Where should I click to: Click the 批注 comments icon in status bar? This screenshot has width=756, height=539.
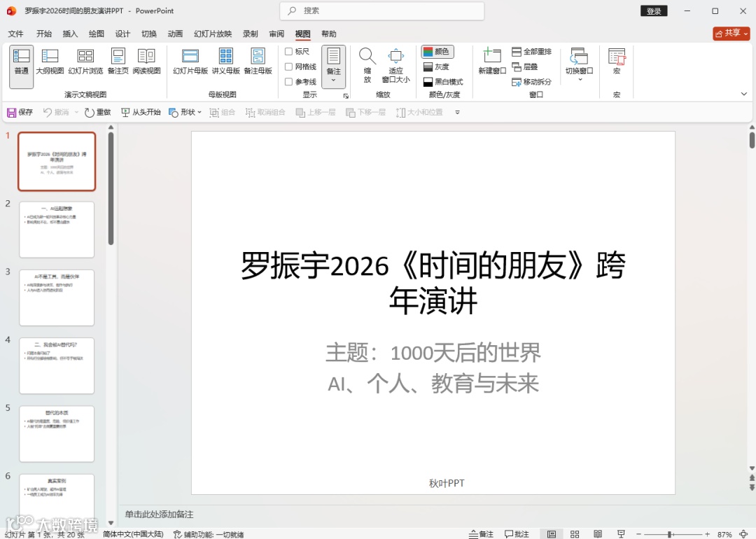[x=517, y=534]
